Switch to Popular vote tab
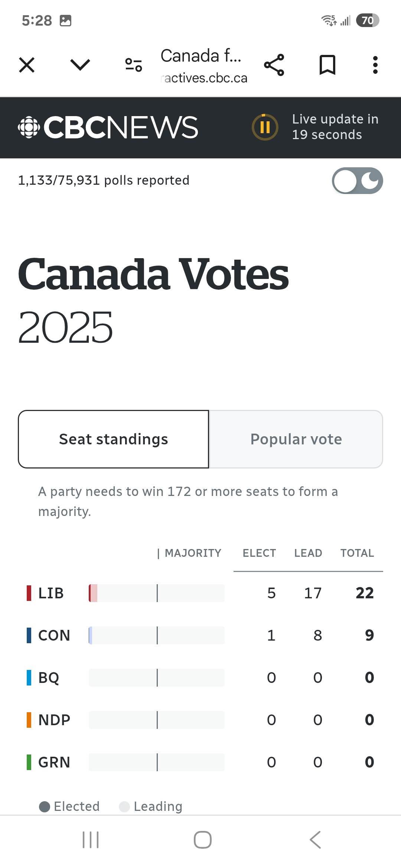The height and width of the screenshot is (868, 401). click(296, 439)
